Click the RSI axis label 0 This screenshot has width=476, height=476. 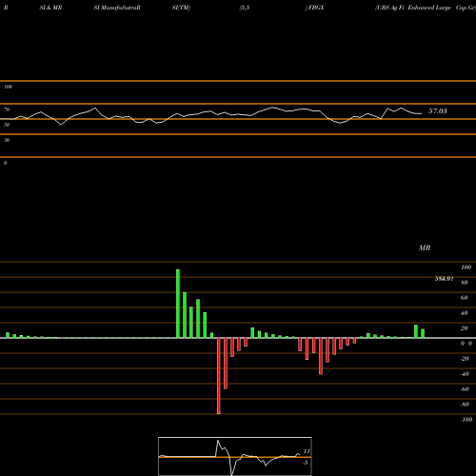tap(5, 163)
